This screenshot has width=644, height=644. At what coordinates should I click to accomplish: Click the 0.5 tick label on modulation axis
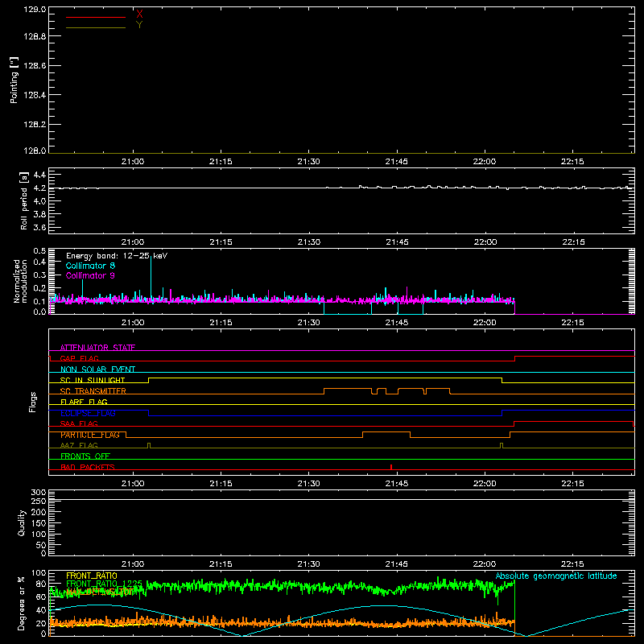pos(39,251)
